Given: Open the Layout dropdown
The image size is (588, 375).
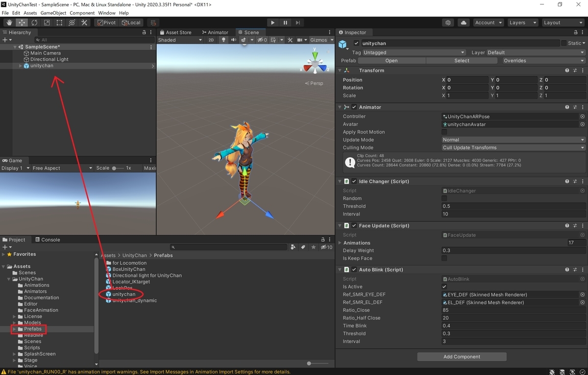Looking at the screenshot, I should point(563,22).
